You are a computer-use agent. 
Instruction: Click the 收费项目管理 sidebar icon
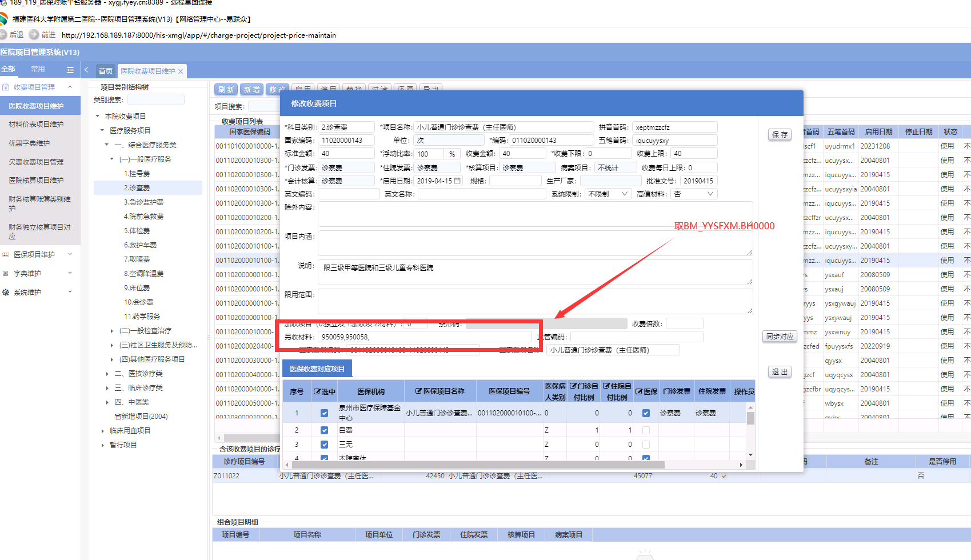pos(6,87)
